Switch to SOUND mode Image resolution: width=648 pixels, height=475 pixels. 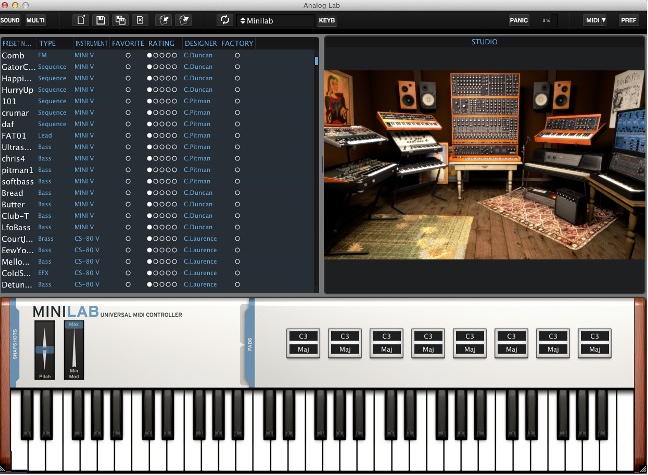[10, 20]
